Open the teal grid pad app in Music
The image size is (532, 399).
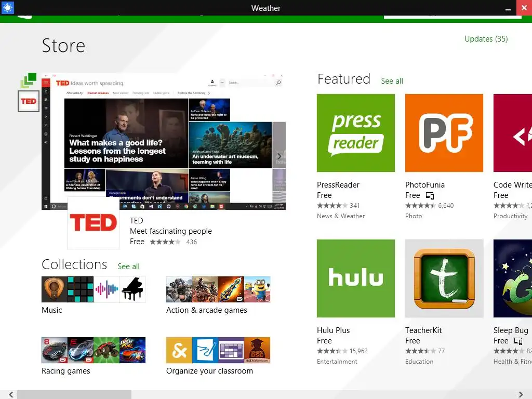[81, 289]
